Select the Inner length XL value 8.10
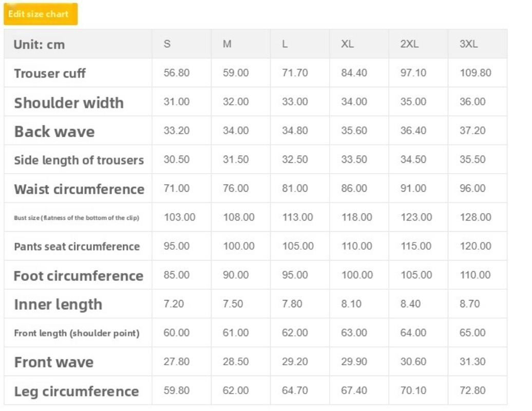This screenshot has width=532, height=411. click(x=351, y=304)
